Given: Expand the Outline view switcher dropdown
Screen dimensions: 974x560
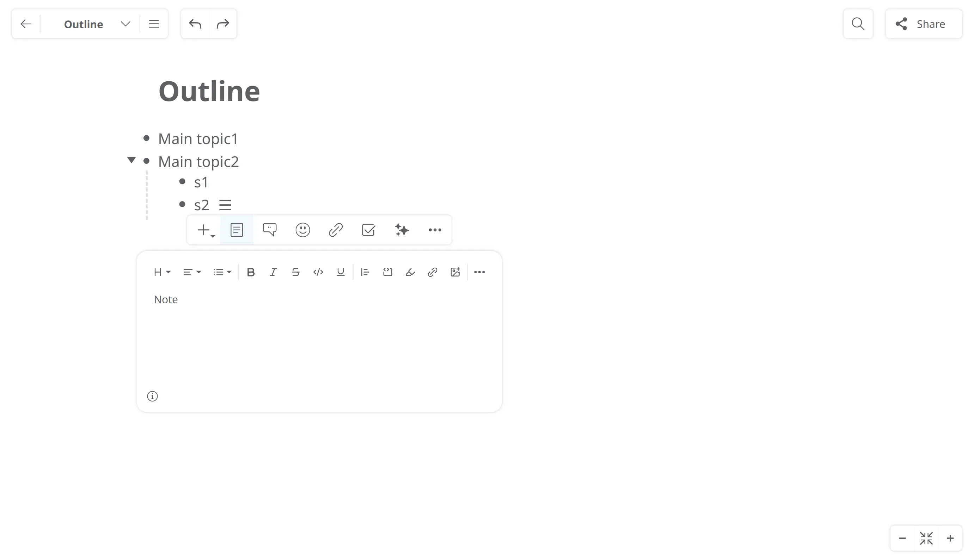Looking at the screenshot, I should pyautogui.click(x=125, y=24).
